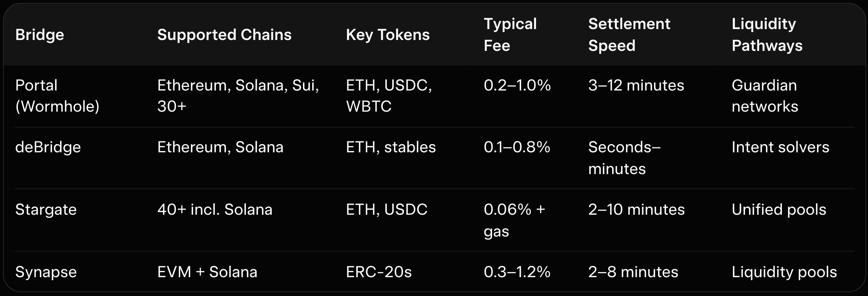Screen dimensions: 868x296
Task: Select the deBridge row name
Action: click(x=48, y=147)
